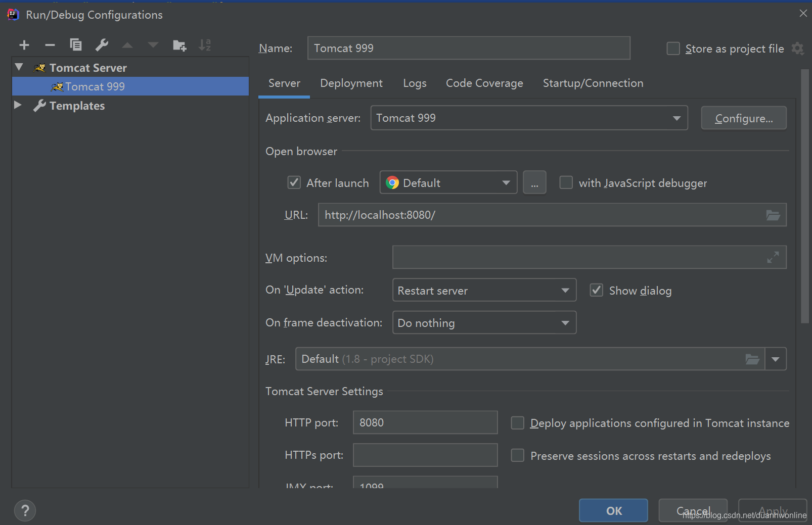This screenshot has height=525, width=812.
Task: Enable Preserve sessions across restarts
Action: pyautogui.click(x=517, y=455)
